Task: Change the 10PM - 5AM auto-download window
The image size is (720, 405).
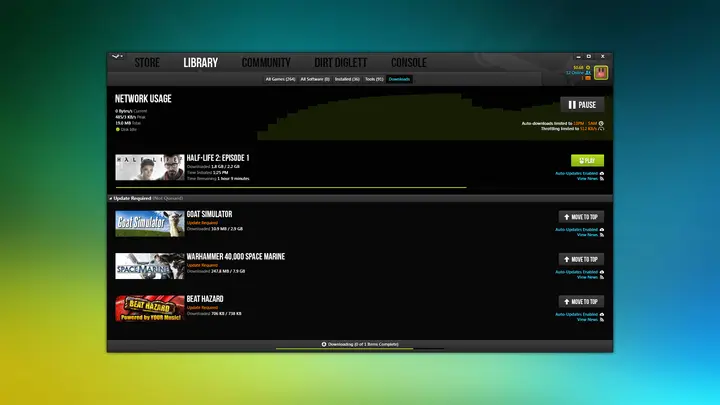Action: (x=585, y=124)
